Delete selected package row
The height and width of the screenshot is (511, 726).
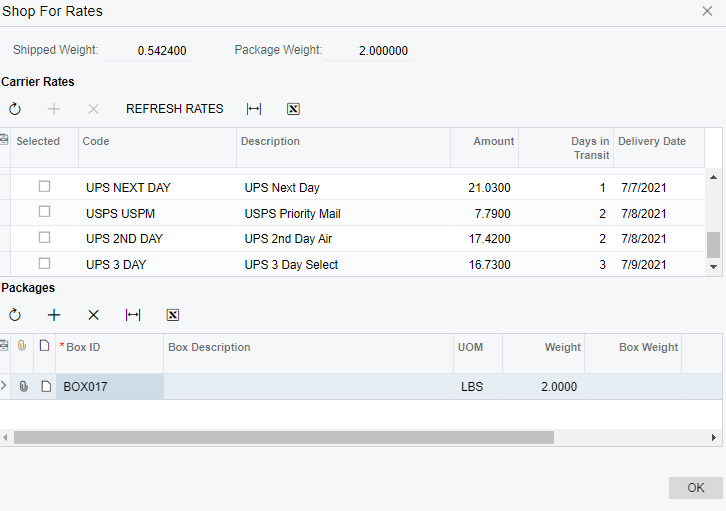(94, 315)
